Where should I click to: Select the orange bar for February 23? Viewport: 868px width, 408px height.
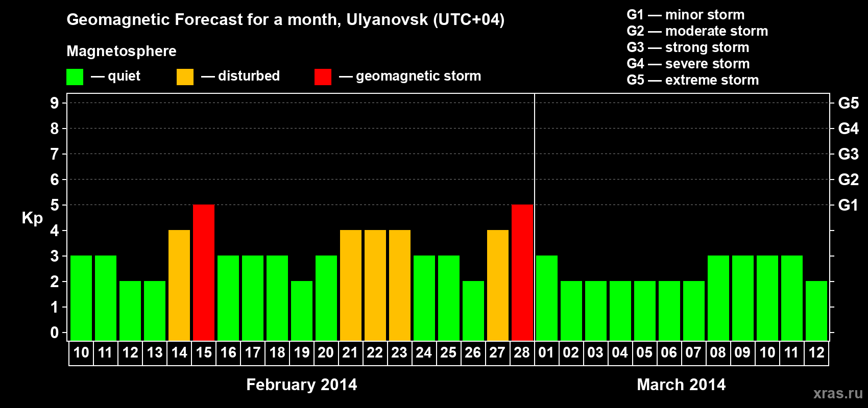click(x=400, y=285)
